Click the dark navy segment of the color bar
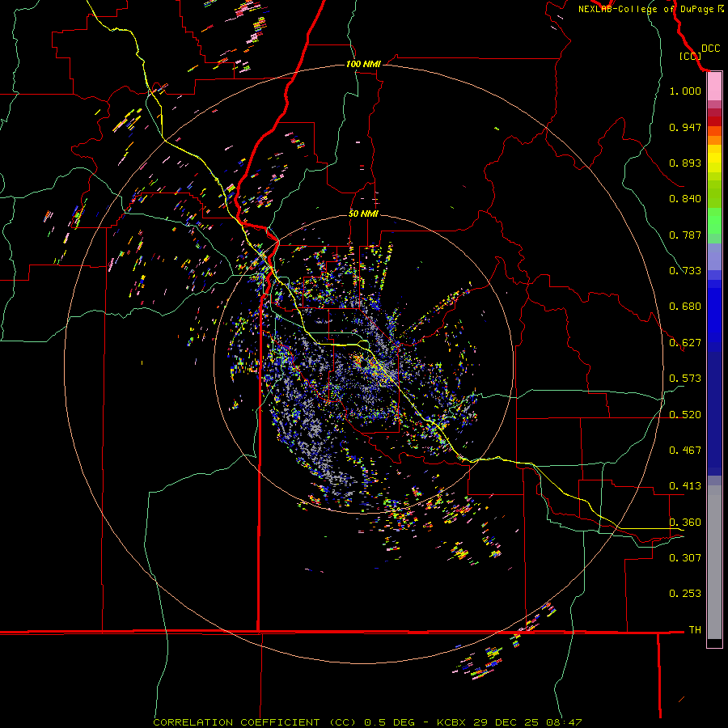This screenshot has height=728, width=728. (714, 413)
